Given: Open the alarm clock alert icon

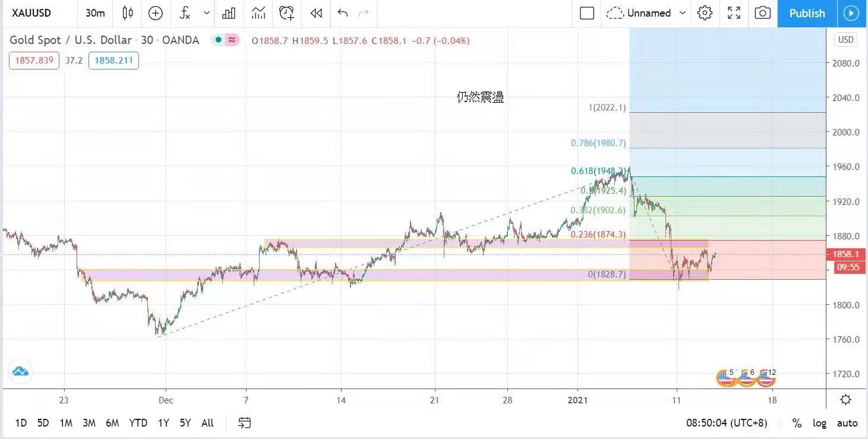Looking at the screenshot, I should pos(287,13).
